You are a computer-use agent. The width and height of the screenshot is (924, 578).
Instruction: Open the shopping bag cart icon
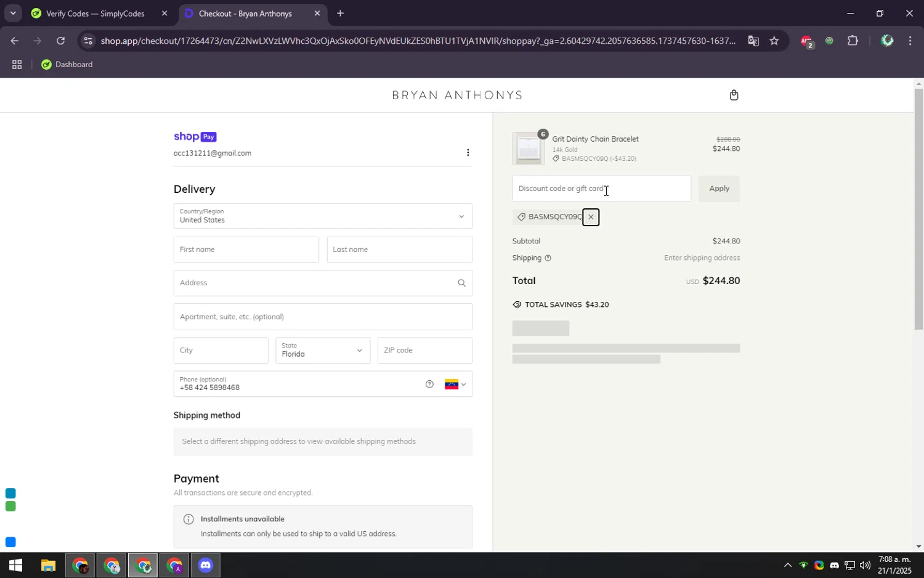734,95
